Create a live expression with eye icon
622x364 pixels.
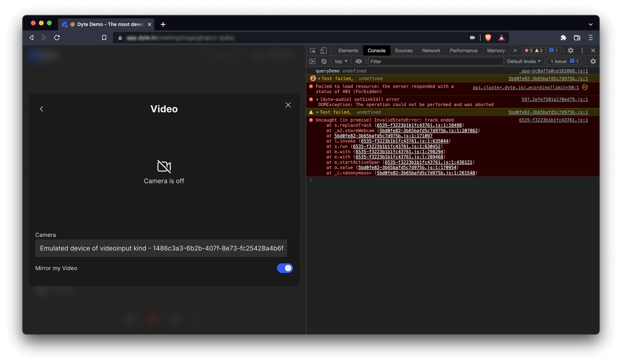tap(359, 61)
